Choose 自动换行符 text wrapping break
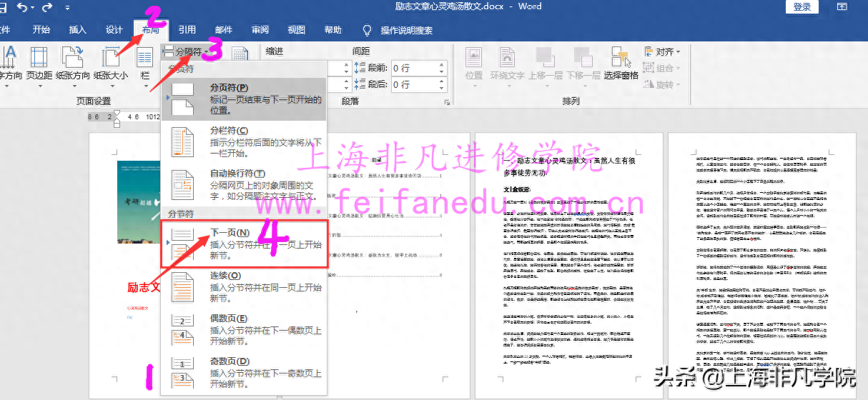The image size is (868, 400). 245,184
